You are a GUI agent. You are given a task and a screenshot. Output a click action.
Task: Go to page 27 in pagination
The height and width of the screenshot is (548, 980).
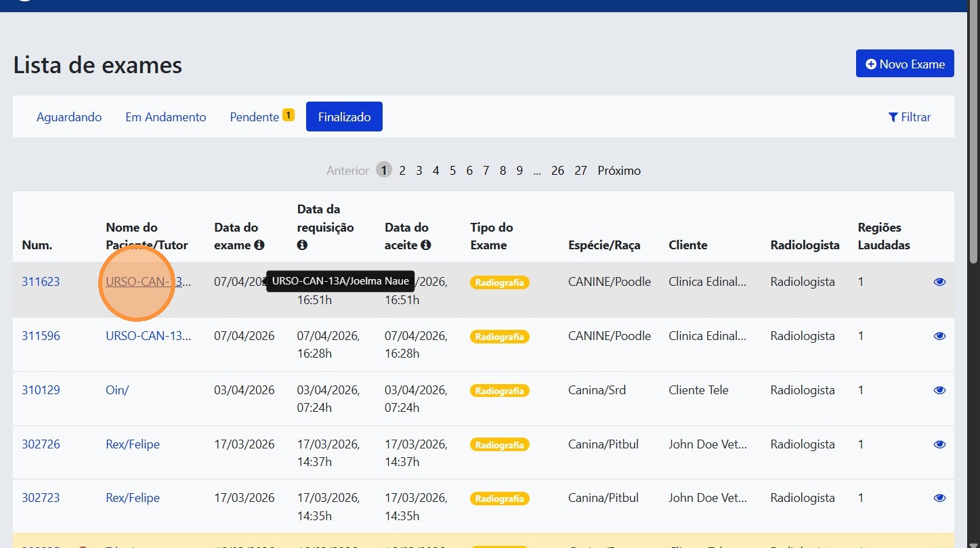(580, 171)
